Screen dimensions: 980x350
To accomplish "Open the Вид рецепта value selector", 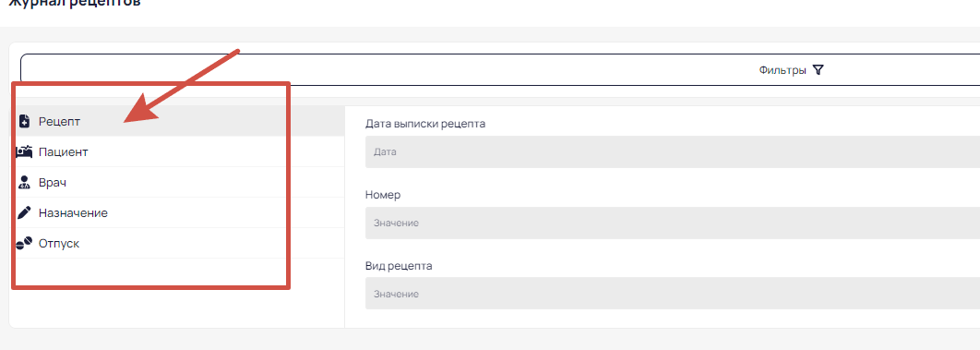I will click(673, 294).
